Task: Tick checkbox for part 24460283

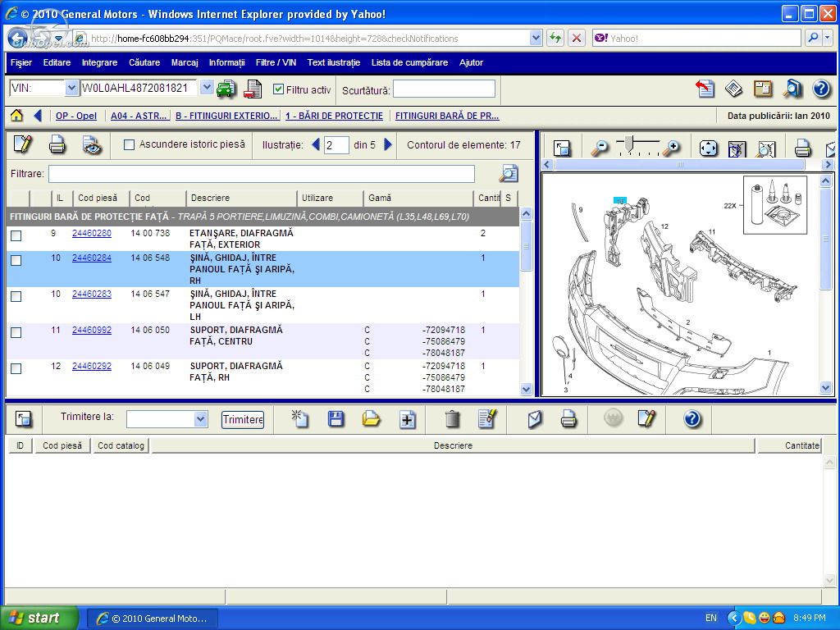Action: [16, 296]
